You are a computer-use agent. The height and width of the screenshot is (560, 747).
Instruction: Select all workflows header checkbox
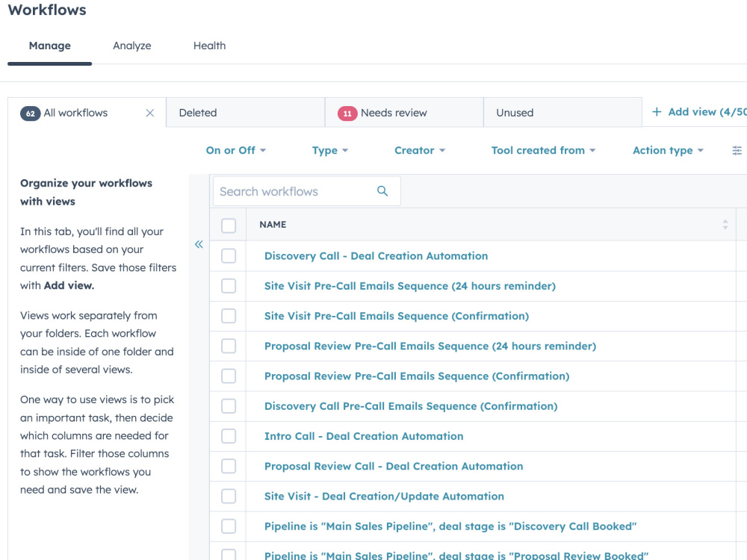229,225
